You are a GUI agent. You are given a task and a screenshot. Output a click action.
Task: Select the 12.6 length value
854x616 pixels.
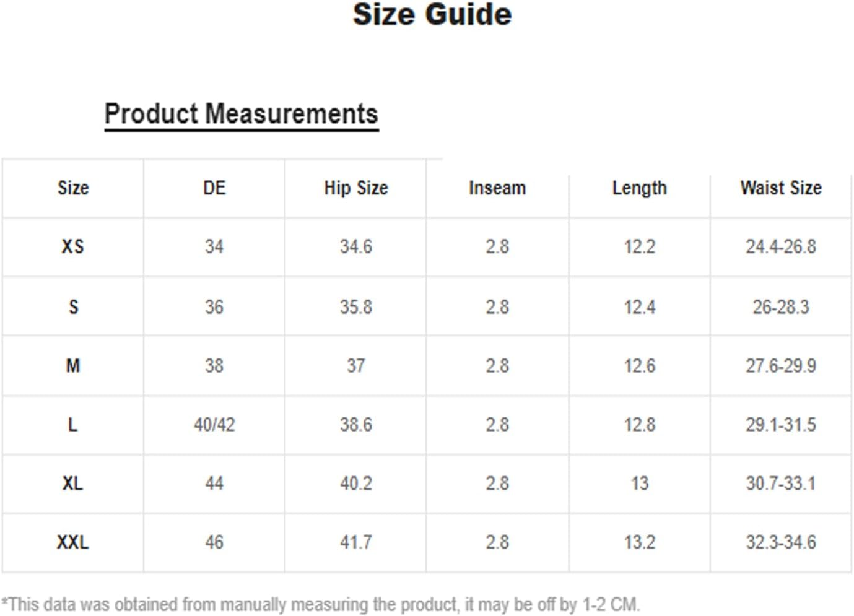(640, 366)
